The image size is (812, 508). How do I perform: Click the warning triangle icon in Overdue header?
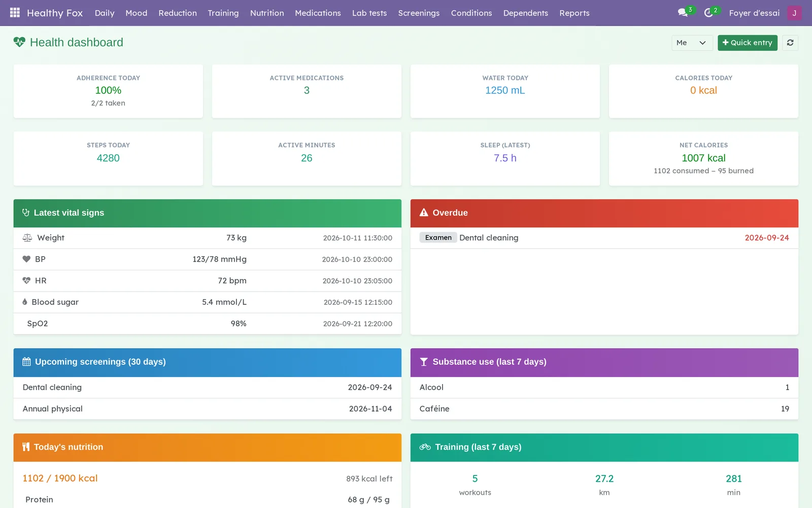point(424,213)
